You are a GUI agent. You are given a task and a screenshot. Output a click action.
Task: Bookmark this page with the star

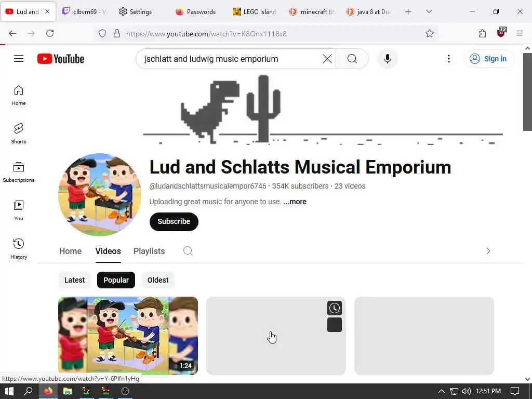429,33
